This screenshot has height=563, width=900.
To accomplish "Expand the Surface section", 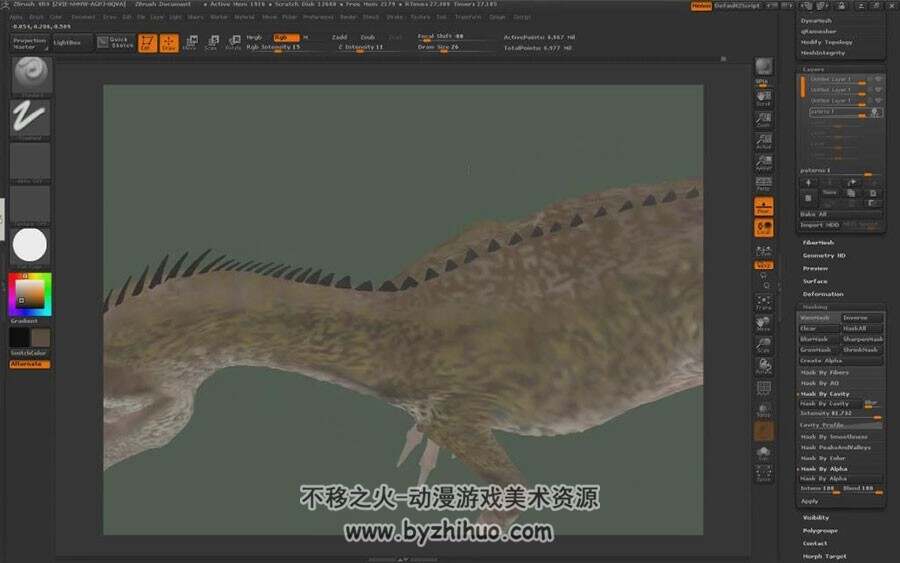I will [815, 281].
